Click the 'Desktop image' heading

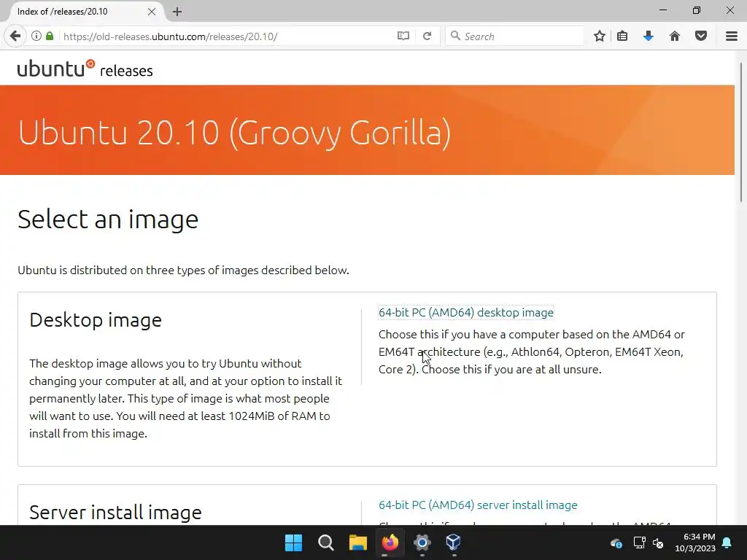(x=96, y=320)
